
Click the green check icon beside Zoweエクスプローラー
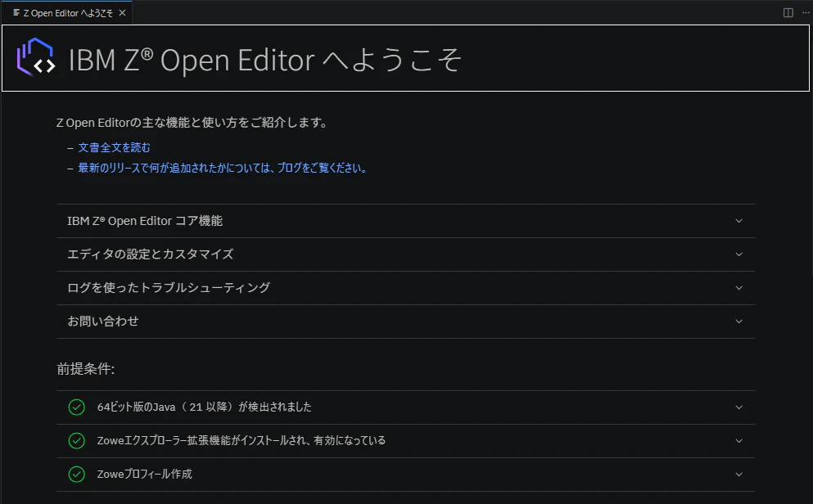coord(76,441)
